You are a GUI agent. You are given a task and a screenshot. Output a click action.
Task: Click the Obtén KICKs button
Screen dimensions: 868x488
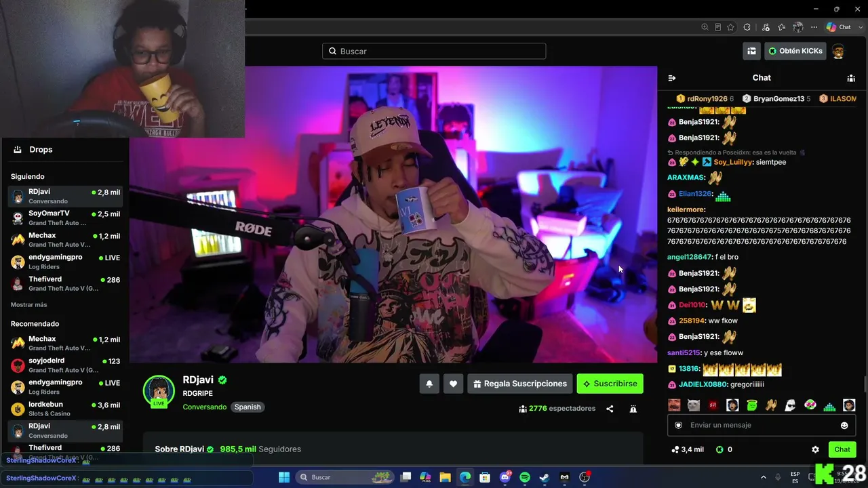tap(795, 51)
